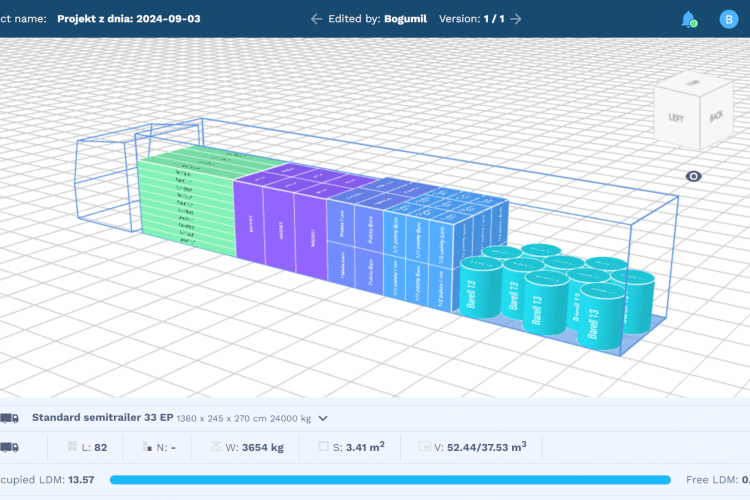Image resolution: width=750 pixels, height=500 pixels.
Task: Click the Occupied LDM progress bar
Action: (390, 480)
